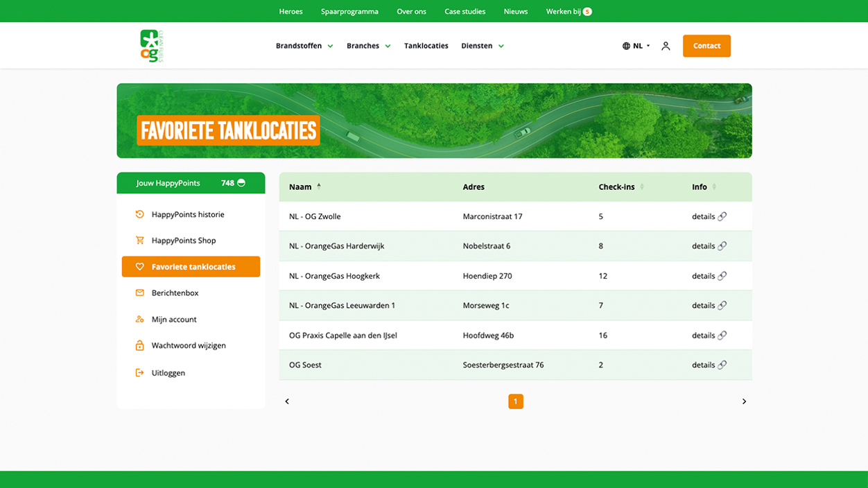Open details for OrangeGas Hoogkerk

pos(703,276)
